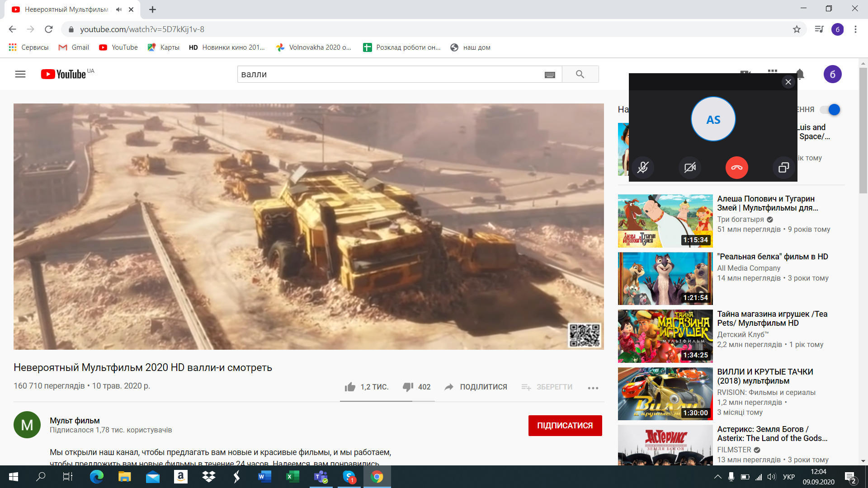Open the Мульт фильм channel avatar

(x=27, y=425)
